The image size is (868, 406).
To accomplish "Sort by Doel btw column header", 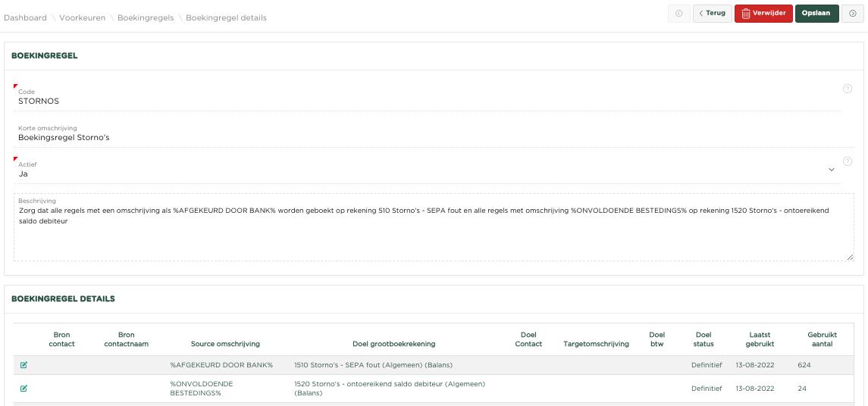I will [x=656, y=339].
